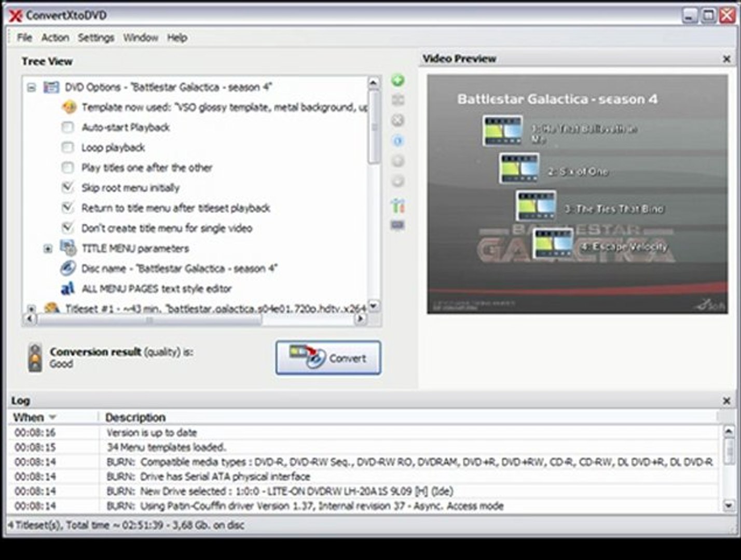Uncheck Don't create title menu for single video
741x560 pixels.
[x=67, y=228]
